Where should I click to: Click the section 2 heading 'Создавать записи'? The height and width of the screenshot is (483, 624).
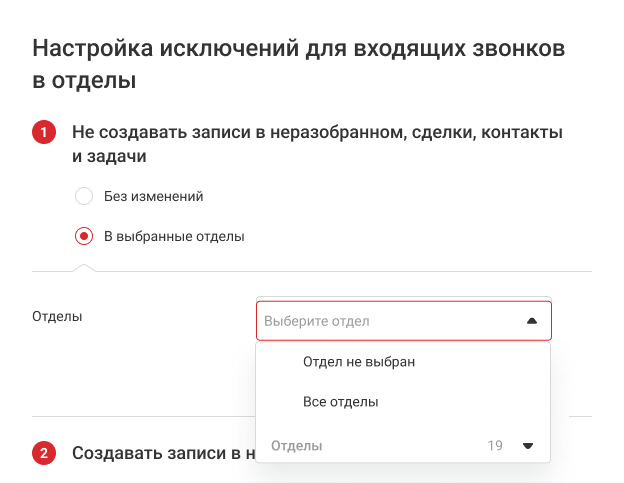(160, 454)
